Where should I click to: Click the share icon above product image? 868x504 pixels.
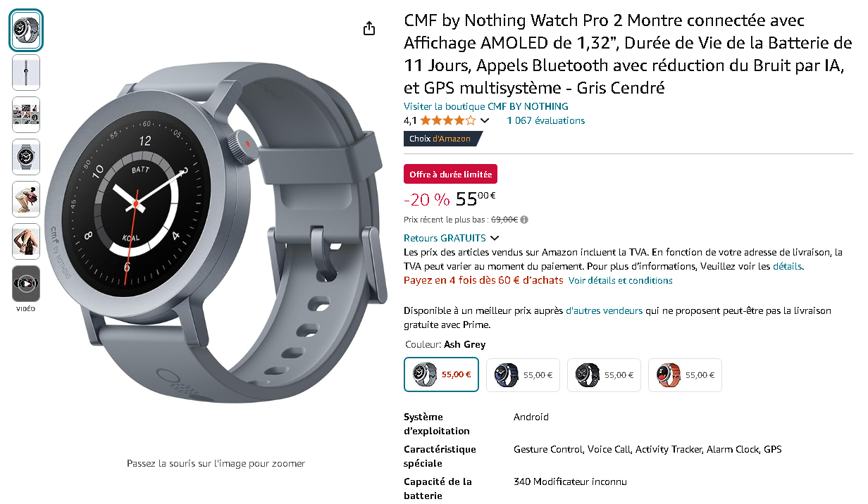(x=369, y=28)
